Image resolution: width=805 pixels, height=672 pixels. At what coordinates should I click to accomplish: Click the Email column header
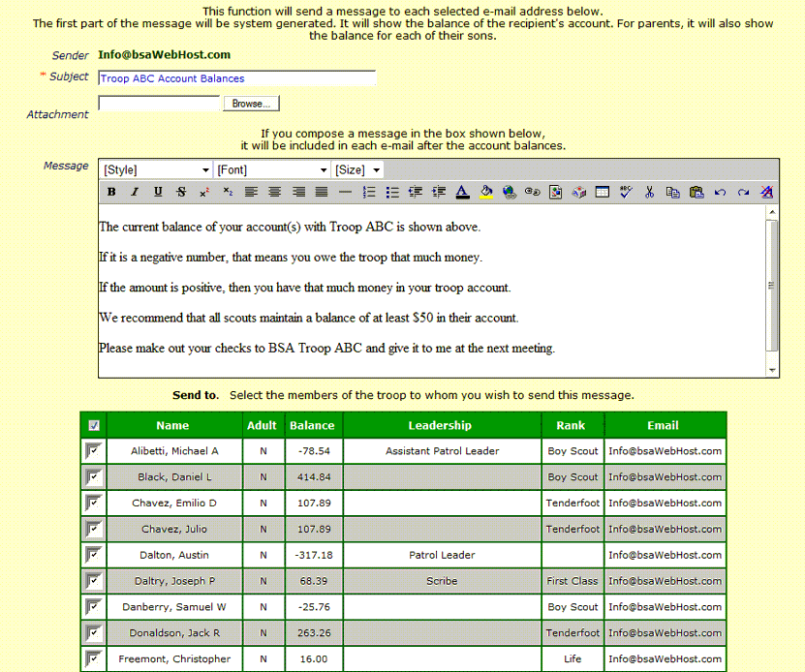664,426
